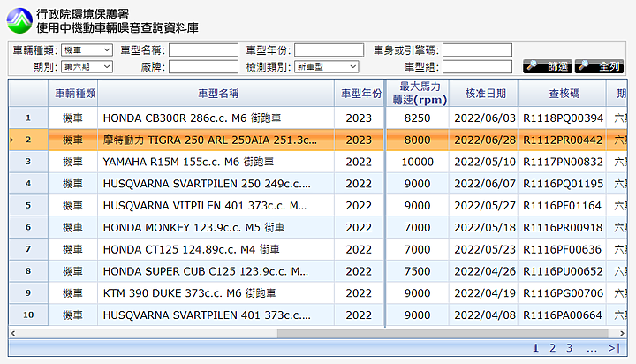The height and width of the screenshot is (364, 636).
Task: Select row 3 YAMAHA R15M 155c.c.
Action: 318,162
